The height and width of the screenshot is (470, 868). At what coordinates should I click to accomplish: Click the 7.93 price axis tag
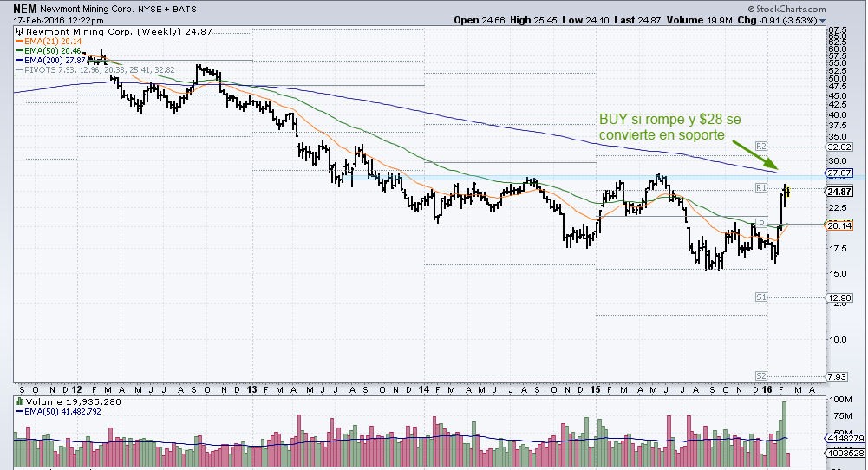coord(839,376)
